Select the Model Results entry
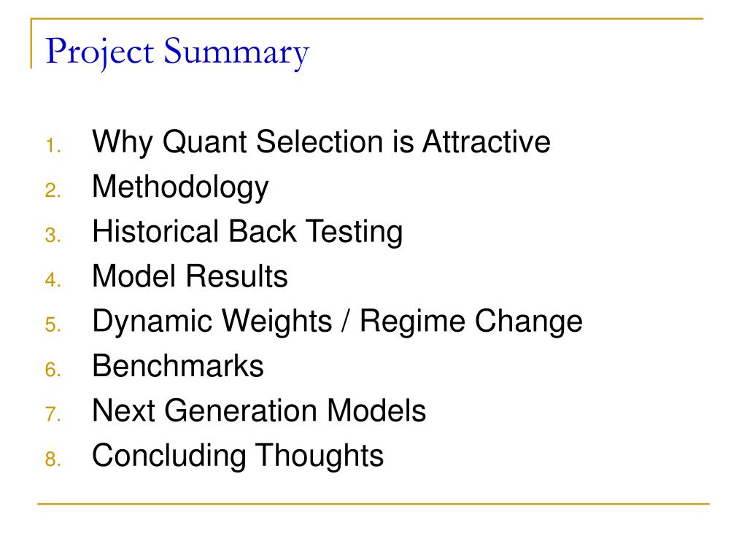Image resolution: width=747 pixels, height=560 pixels. coord(190,276)
